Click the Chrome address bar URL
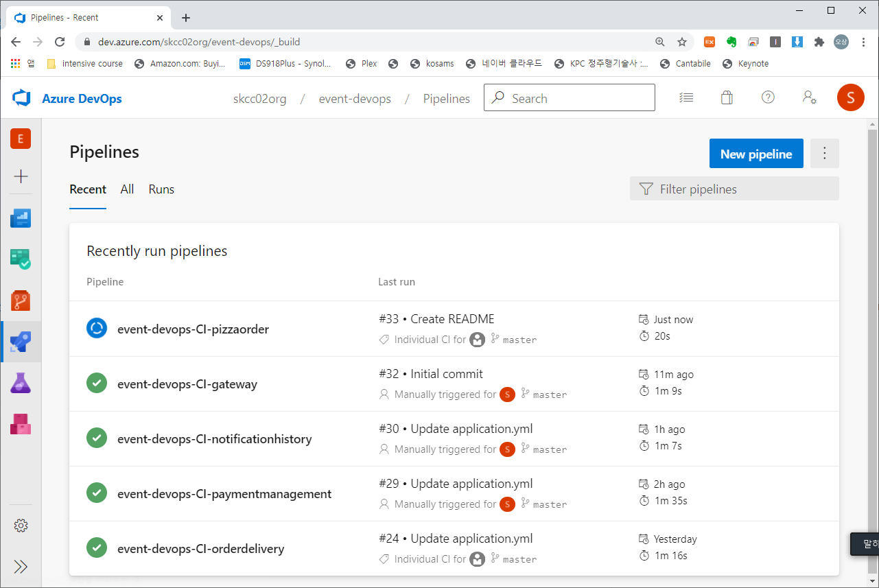 [x=199, y=42]
